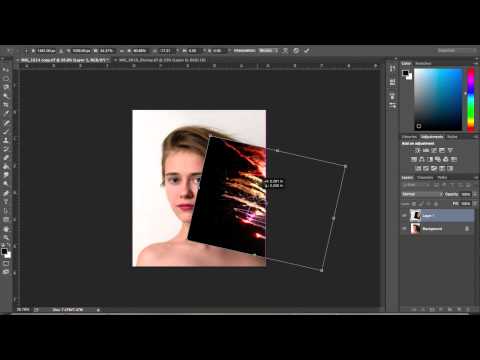This screenshot has width=480, height=360.
Task: Add a Threshold adjustment
Action: (x=434, y=168)
